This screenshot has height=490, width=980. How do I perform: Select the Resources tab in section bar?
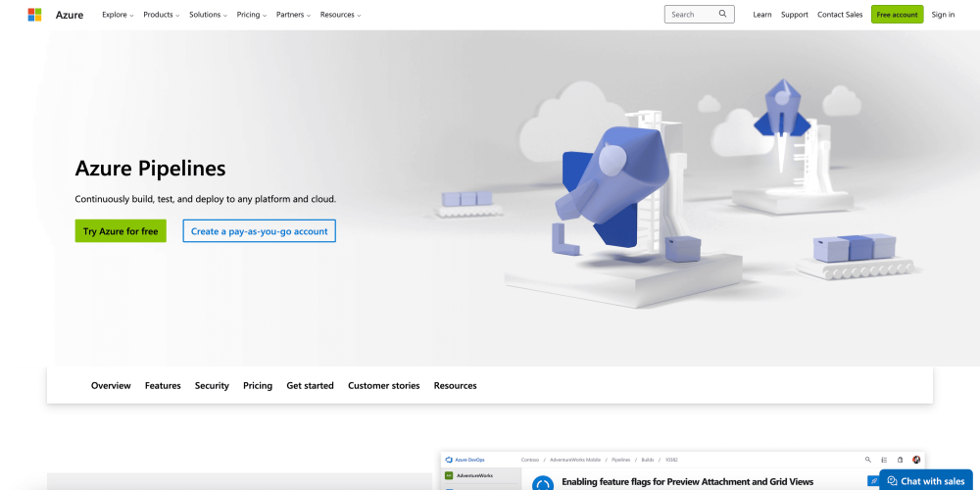tap(455, 385)
